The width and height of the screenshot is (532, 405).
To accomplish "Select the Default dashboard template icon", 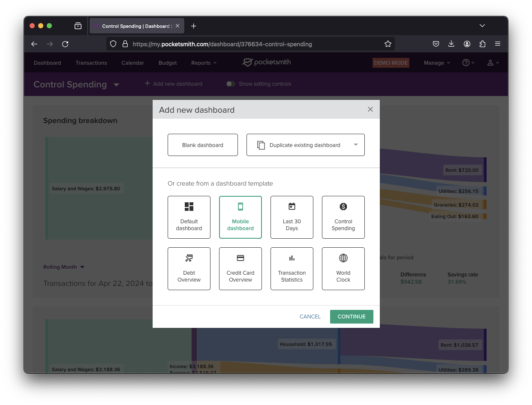I will (189, 217).
